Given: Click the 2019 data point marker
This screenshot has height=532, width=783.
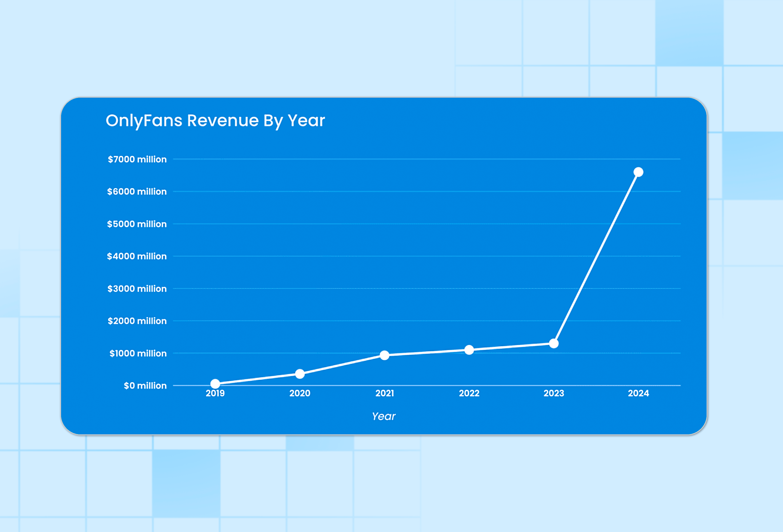Looking at the screenshot, I should pyautogui.click(x=215, y=384).
